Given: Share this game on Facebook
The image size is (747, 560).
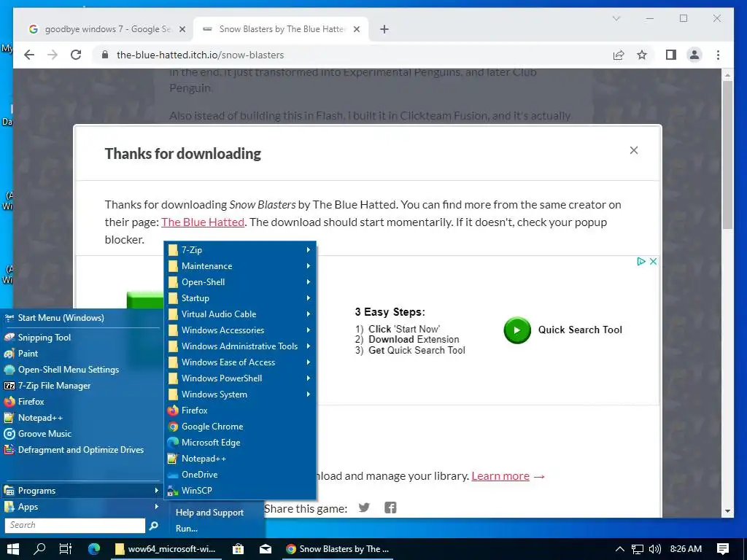Looking at the screenshot, I should (x=390, y=507).
